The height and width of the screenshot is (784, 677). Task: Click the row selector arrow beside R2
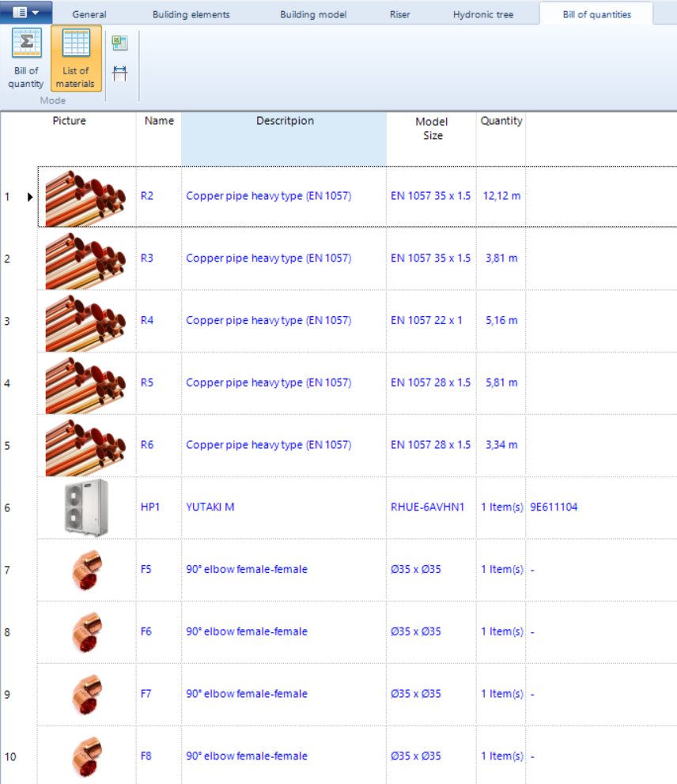[30, 196]
